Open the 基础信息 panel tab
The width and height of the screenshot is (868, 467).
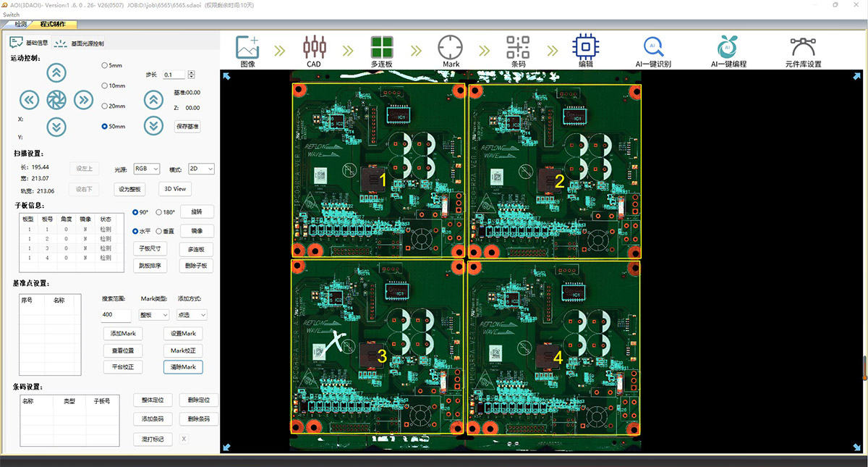point(30,43)
